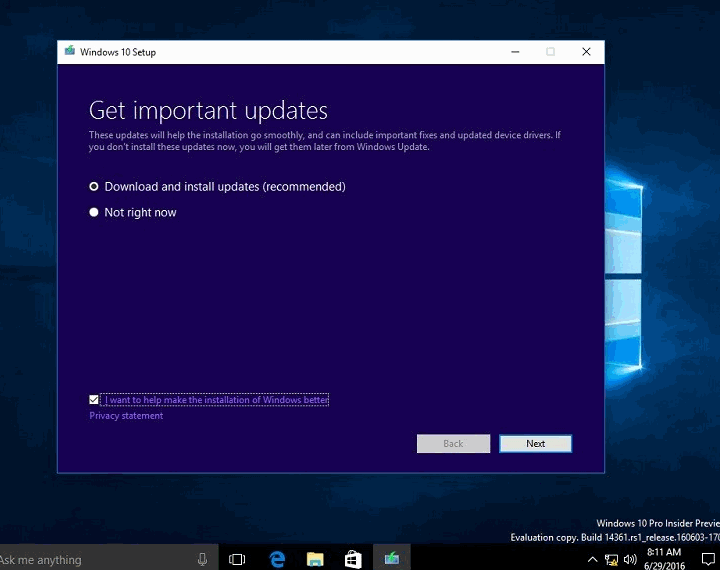Image resolution: width=720 pixels, height=570 pixels.
Task: Uncheck help make installation of Windows better
Action: coord(94,400)
